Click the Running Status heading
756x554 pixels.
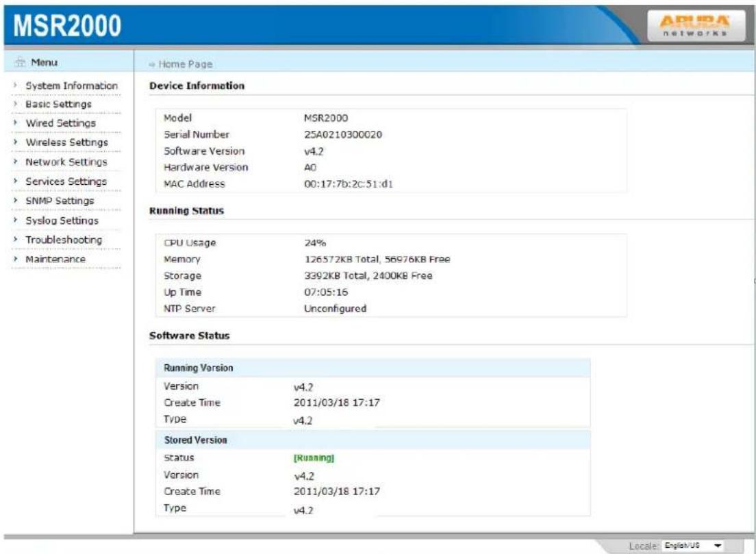[186, 211]
